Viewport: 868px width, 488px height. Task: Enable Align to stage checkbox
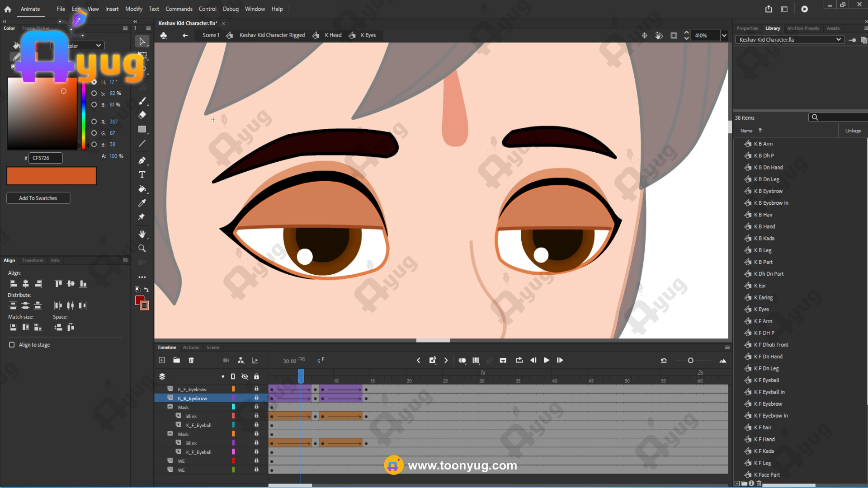coord(12,345)
